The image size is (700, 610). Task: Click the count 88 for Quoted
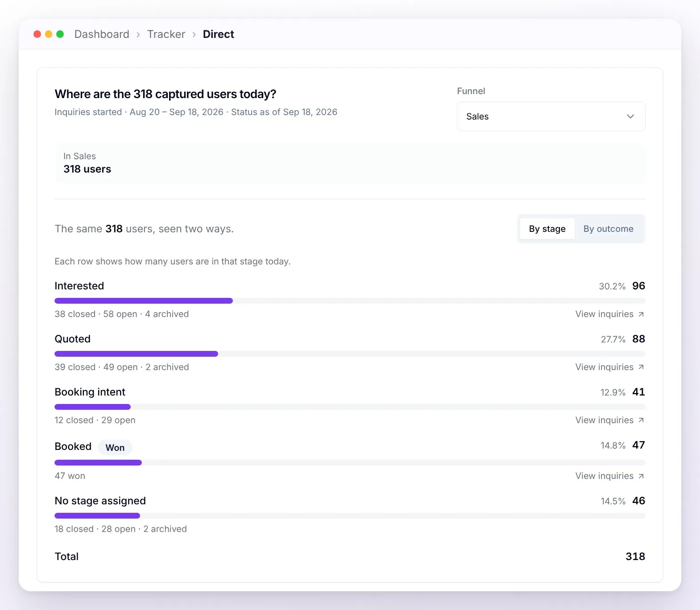point(639,339)
